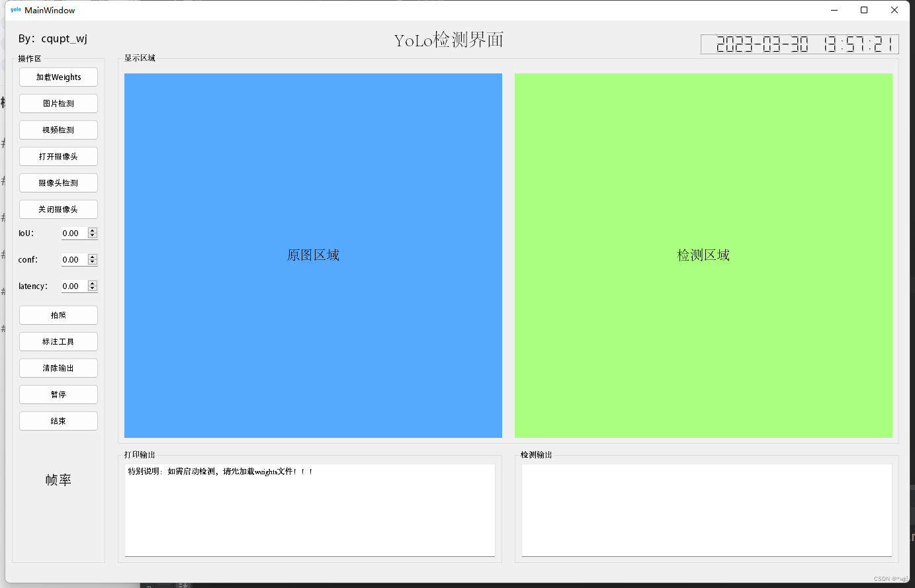
Task: Start 视频检测 video detection
Action: point(58,130)
